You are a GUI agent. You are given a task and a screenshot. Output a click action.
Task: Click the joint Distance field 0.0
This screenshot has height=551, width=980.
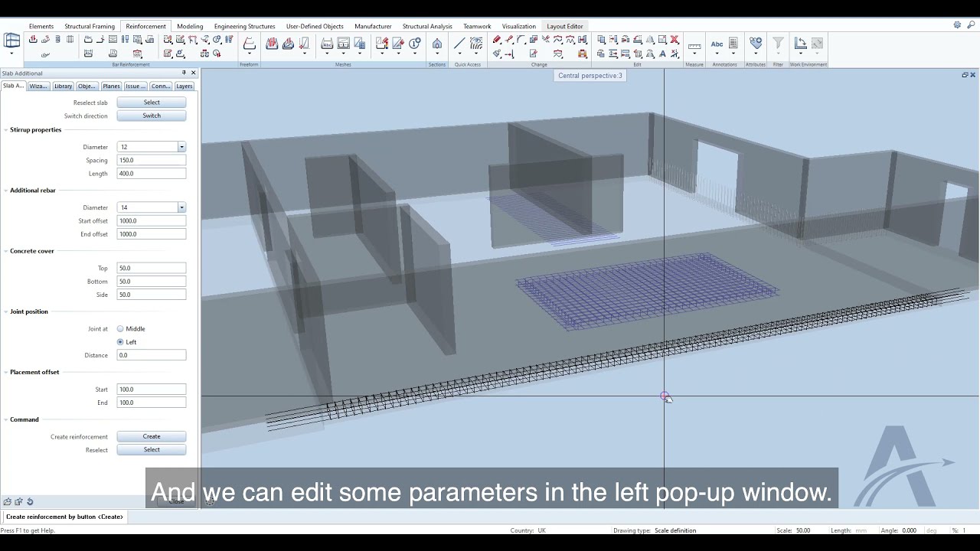pos(152,355)
